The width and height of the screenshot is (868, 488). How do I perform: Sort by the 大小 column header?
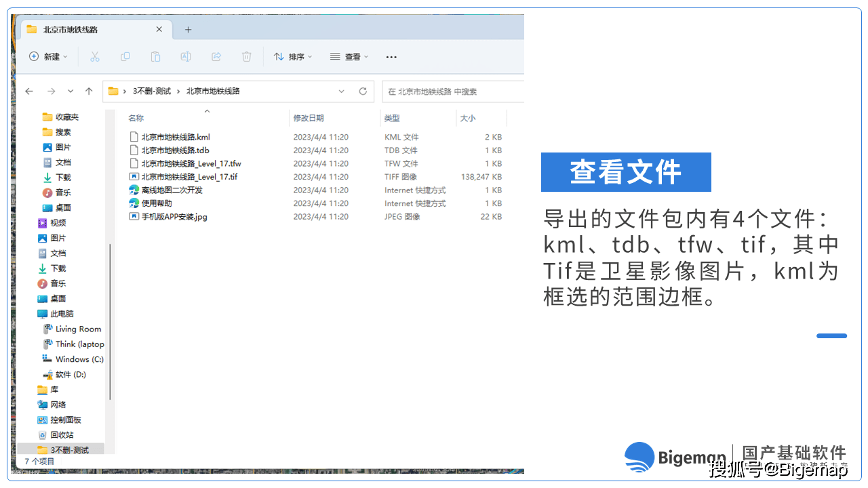coord(468,118)
